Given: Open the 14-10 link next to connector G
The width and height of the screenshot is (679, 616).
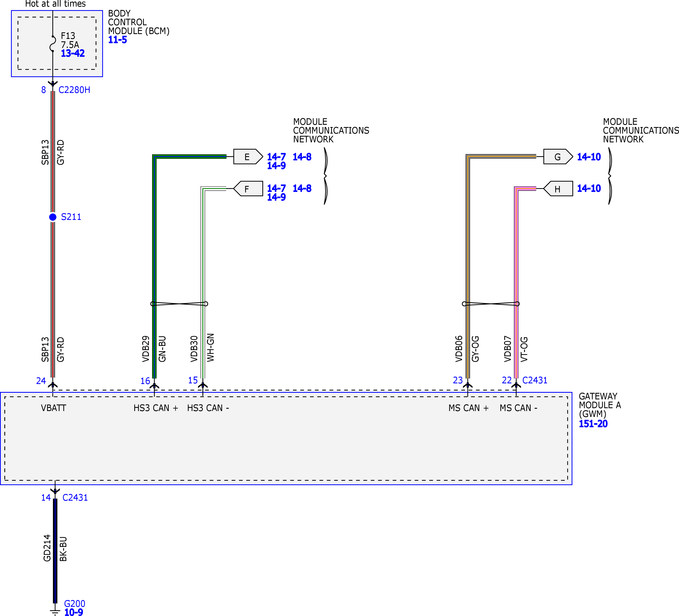Looking at the screenshot, I should coord(589,157).
